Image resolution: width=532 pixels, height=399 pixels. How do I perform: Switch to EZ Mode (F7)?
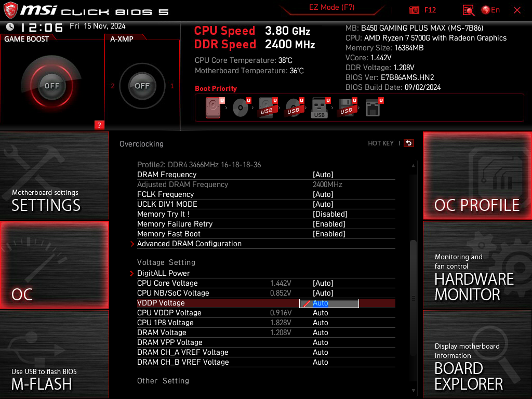(331, 7)
